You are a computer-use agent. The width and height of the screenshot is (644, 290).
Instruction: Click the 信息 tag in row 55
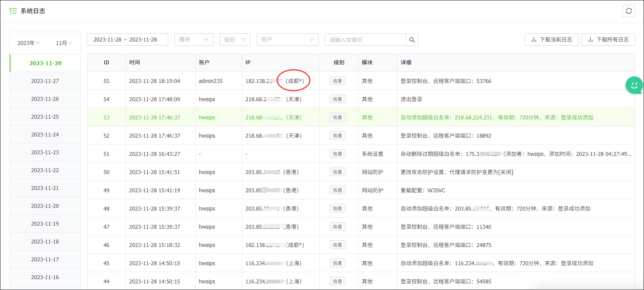pos(338,81)
